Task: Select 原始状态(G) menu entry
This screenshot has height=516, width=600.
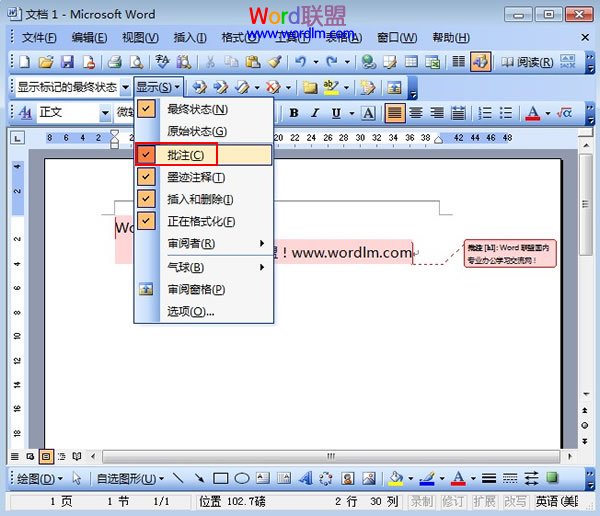Action: (204, 131)
